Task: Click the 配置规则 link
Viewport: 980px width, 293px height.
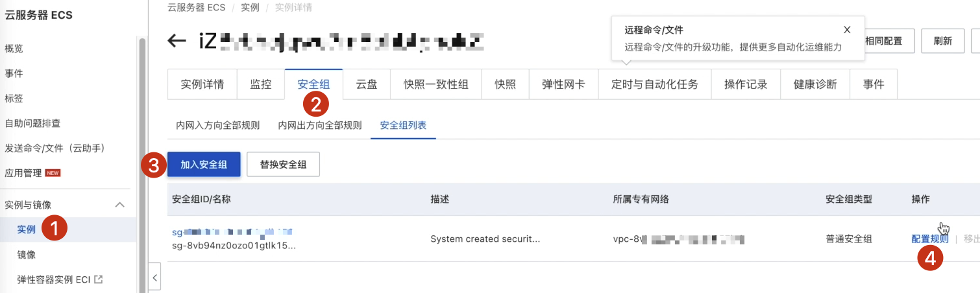Action: [x=930, y=239]
